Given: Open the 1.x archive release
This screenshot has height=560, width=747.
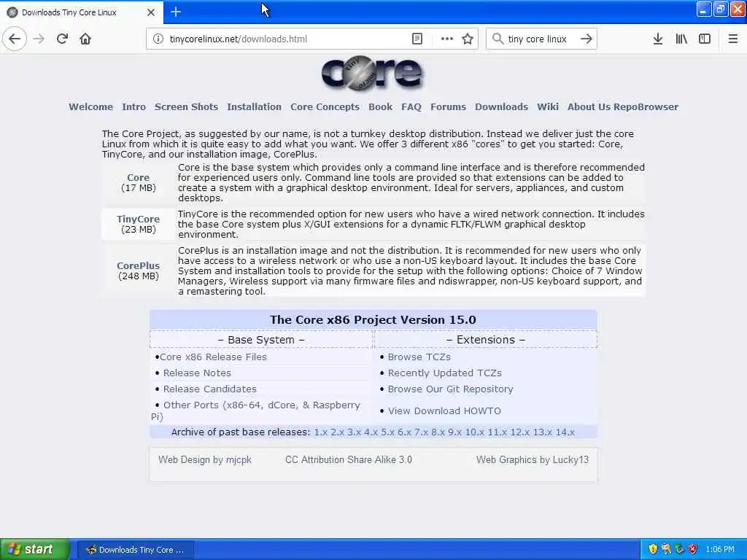Looking at the screenshot, I should (321, 432).
